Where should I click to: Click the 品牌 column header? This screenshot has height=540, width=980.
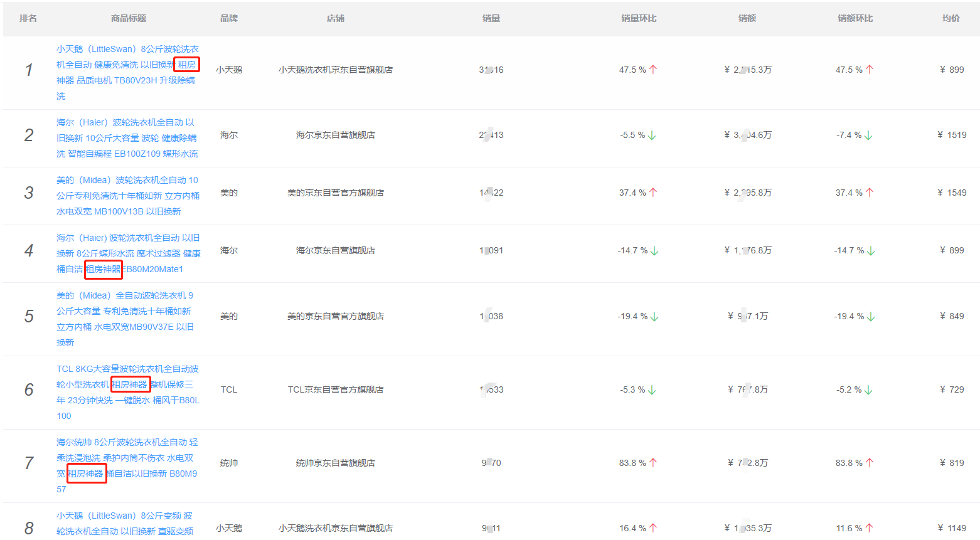[229, 18]
